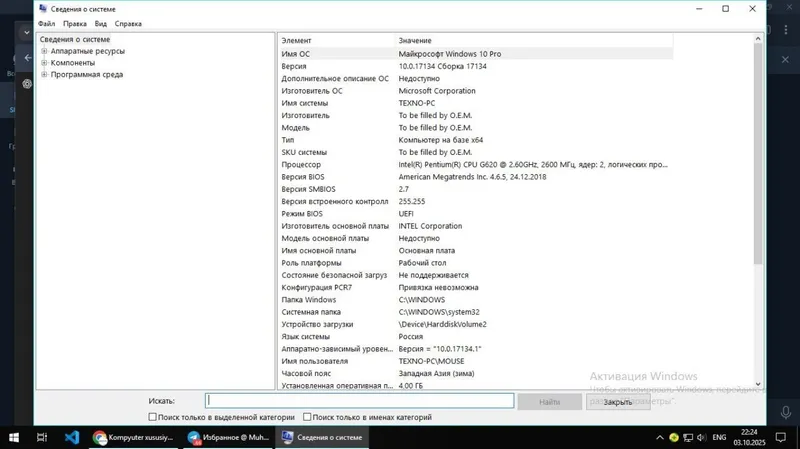Select the Версия BIOS row

476,177
